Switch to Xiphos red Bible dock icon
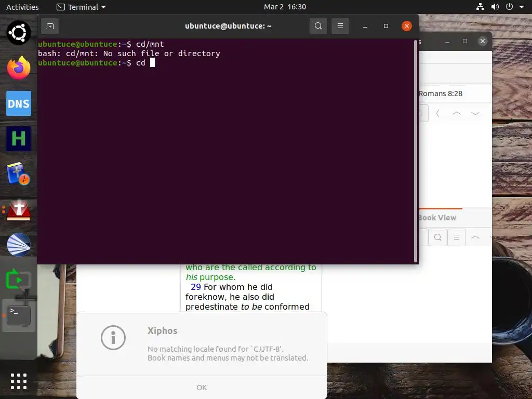 tap(19, 209)
